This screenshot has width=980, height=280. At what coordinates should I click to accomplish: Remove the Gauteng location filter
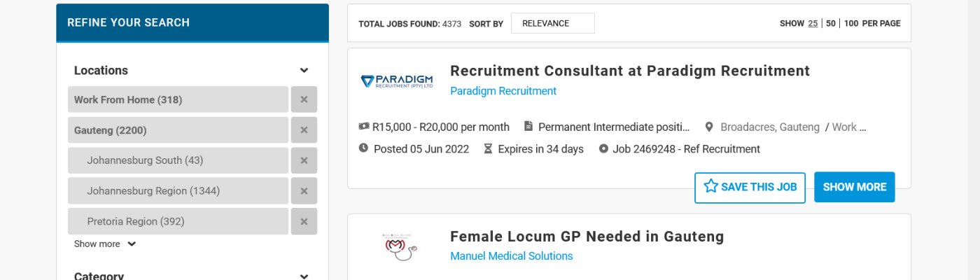tap(304, 130)
